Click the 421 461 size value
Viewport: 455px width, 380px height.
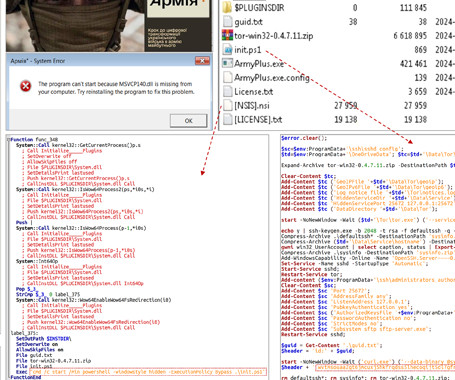click(413, 63)
